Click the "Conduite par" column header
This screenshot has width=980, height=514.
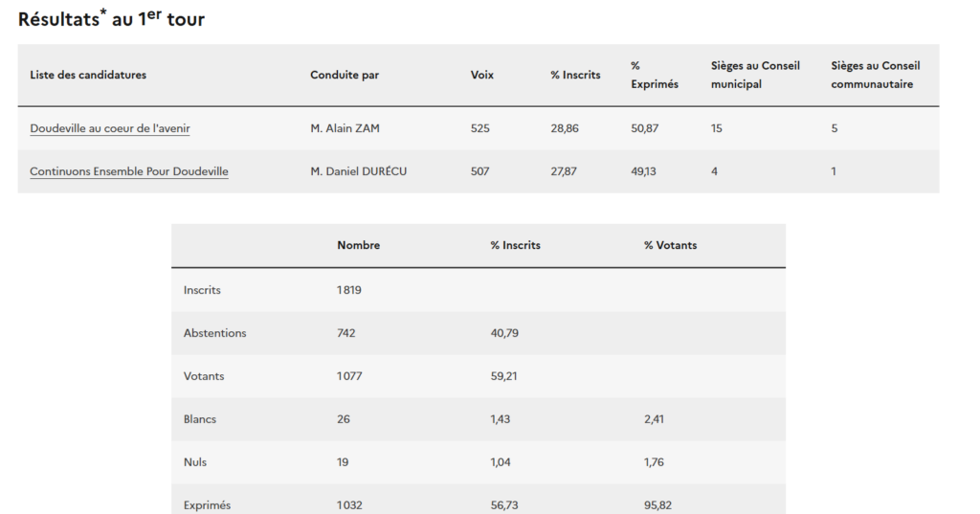click(345, 75)
